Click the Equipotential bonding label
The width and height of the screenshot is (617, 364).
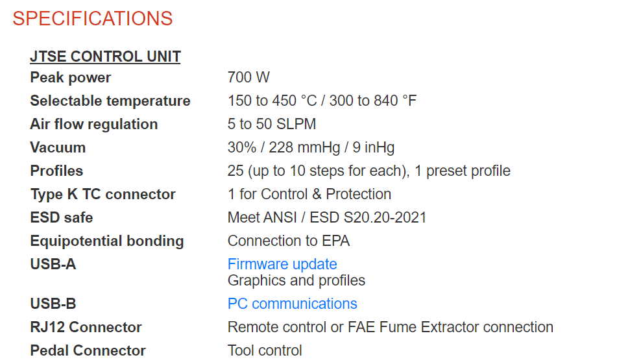(x=107, y=241)
